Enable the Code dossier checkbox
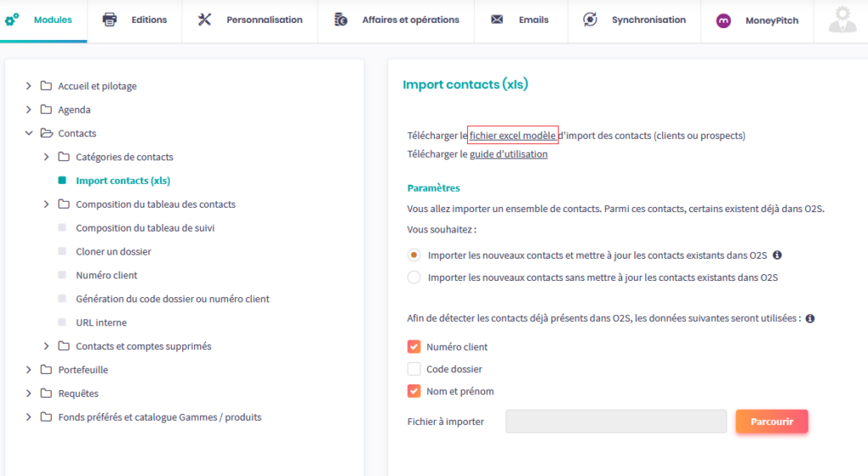This screenshot has width=868, height=476. coord(414,369)
